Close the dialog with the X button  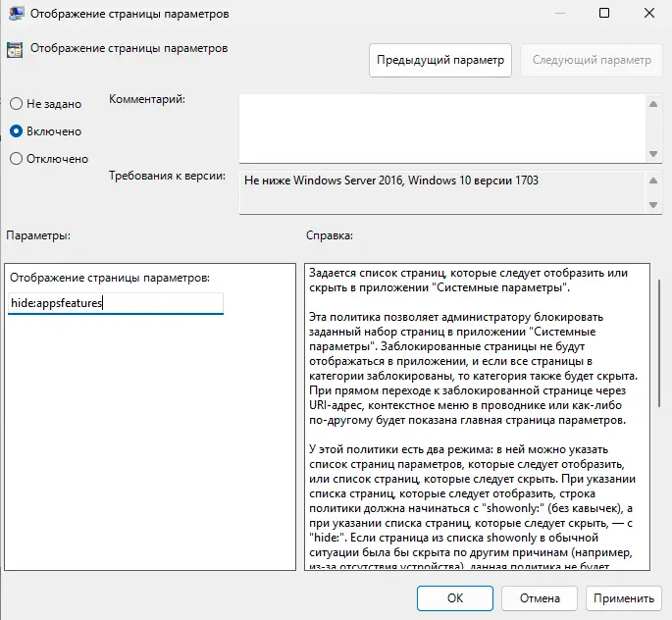coord(648,14)
